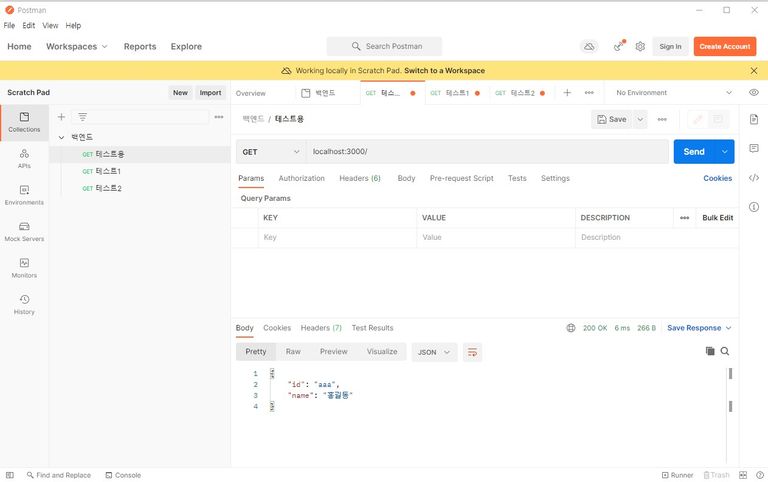This screenshot has width=768, height=482.
Task: Switch response view to Raw
Action: click(x=293, y=352)
